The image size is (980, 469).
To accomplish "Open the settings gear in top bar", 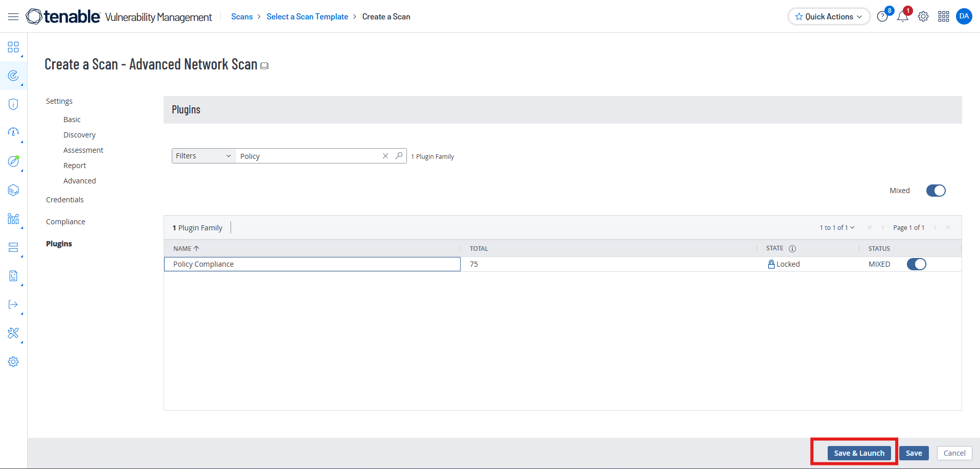I will (923, 17).
